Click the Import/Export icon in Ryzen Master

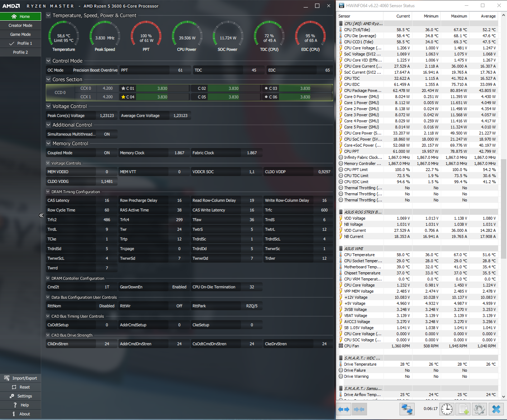(x=7, y=378)
